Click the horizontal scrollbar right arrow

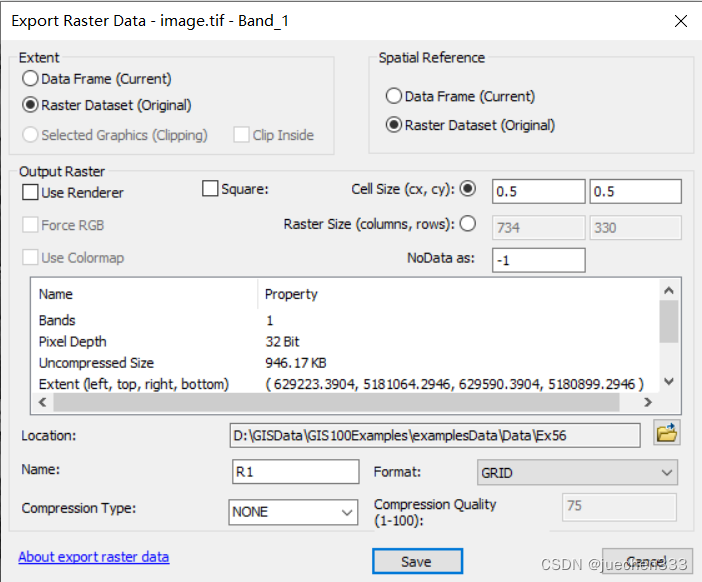pyautogui.click(x=647, y=402)
